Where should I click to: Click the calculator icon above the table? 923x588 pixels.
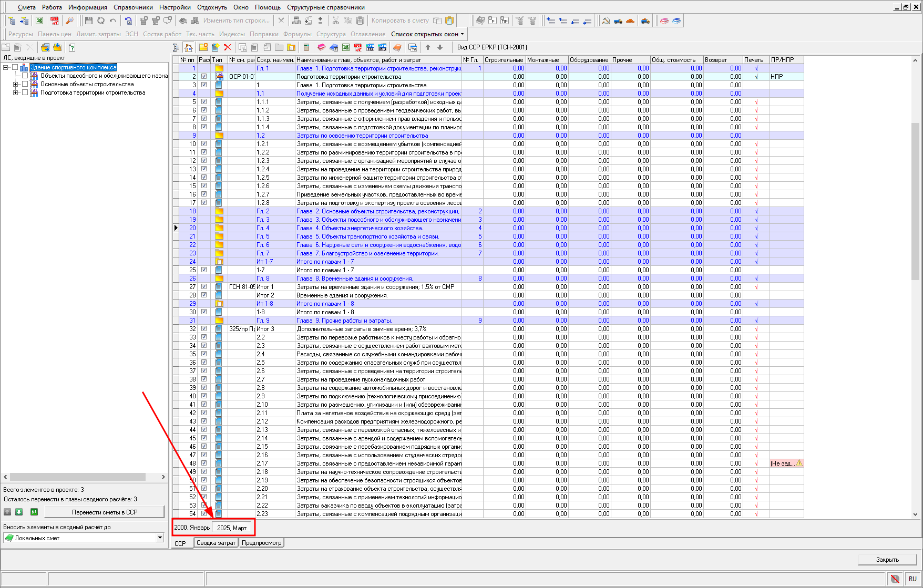pos(306,47)
